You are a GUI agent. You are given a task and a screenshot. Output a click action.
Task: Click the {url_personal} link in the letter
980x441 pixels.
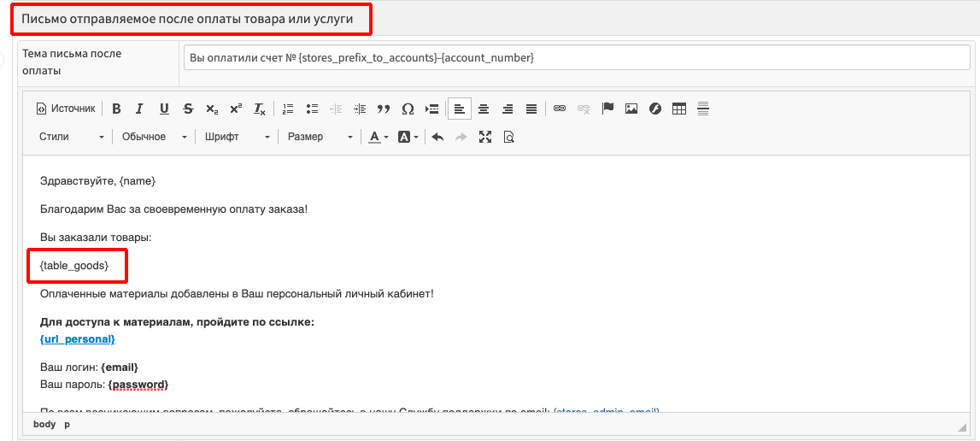(78, 339)
